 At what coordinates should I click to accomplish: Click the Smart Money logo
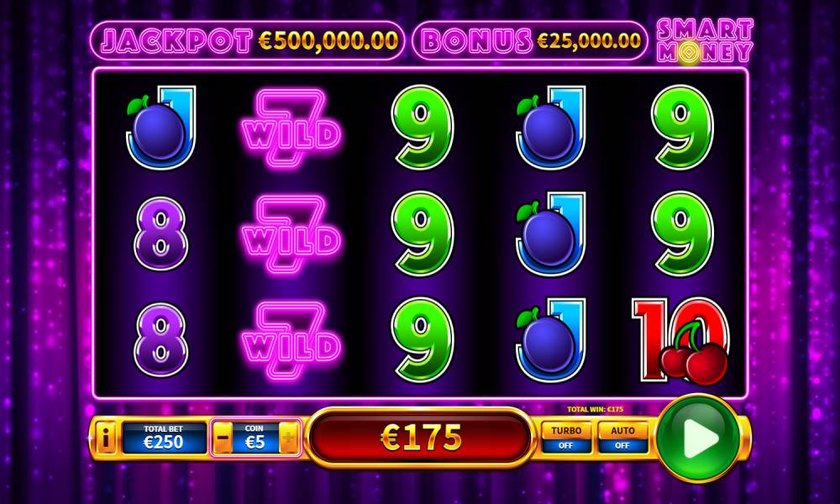(705, 40)
